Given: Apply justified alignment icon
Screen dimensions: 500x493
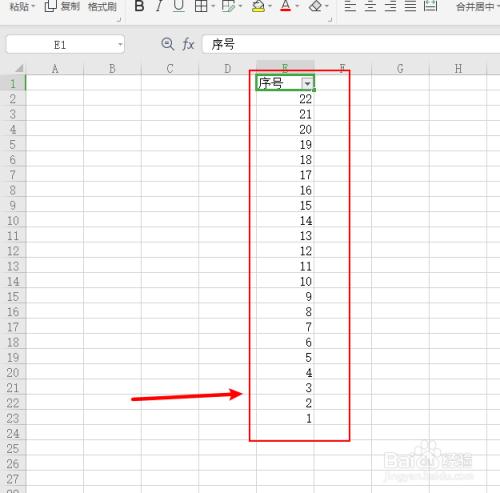Looking at the screenshot, I should click(x=410, y=6).
